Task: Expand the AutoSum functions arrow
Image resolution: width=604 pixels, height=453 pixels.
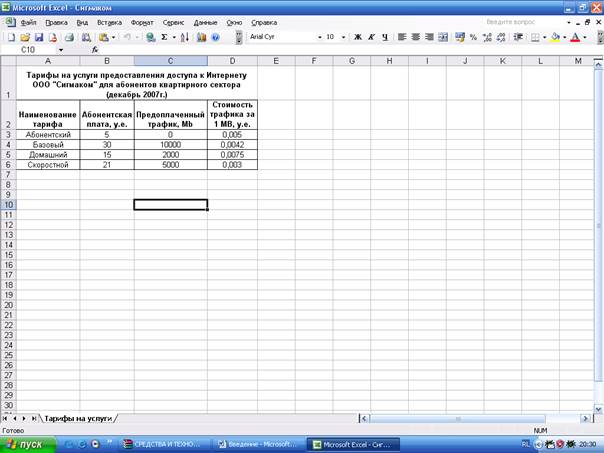Action: point(174,37)
